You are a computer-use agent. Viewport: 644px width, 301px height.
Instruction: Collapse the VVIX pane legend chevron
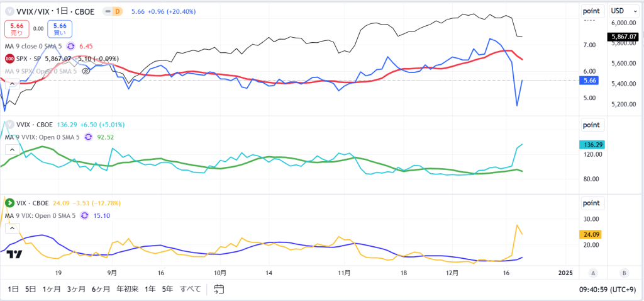[12, 150]
